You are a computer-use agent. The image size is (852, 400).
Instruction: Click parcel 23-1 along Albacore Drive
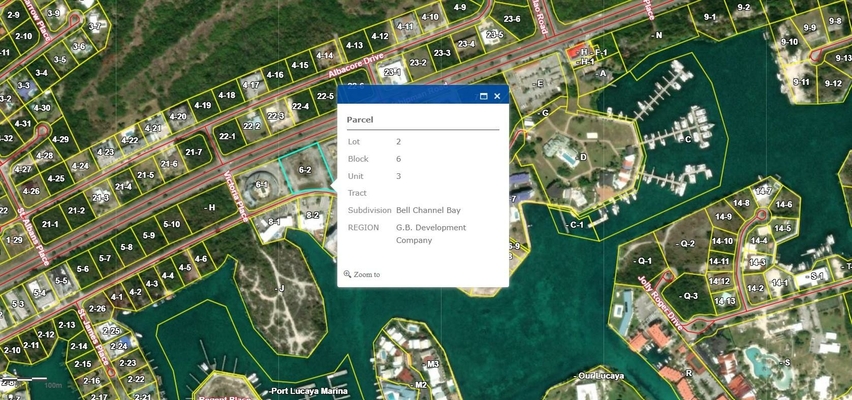pyautogui.click(x=392, y=72)
